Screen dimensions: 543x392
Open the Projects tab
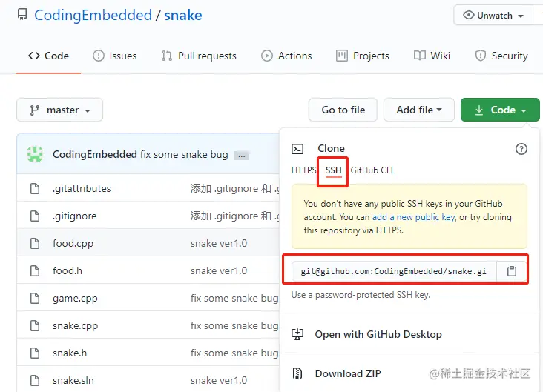[363, 56]
